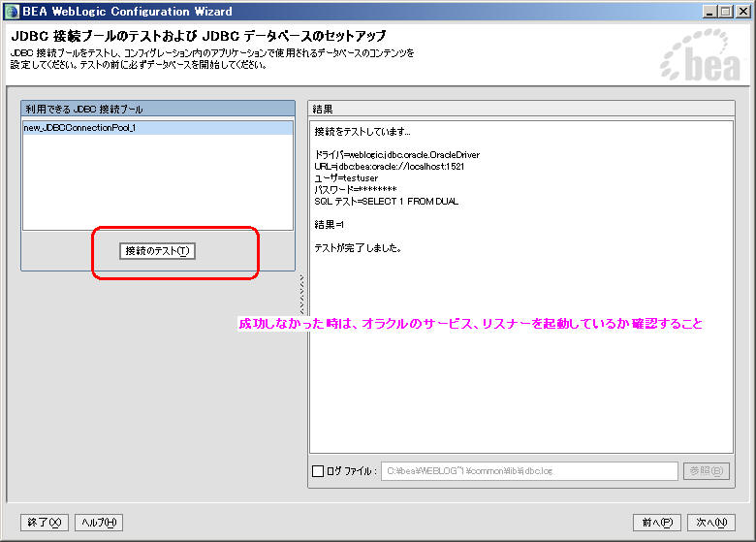Close the Configuration Wizard window
This screenshot has height=542, width=756.
pyautogui.click(x=743, y=12)
